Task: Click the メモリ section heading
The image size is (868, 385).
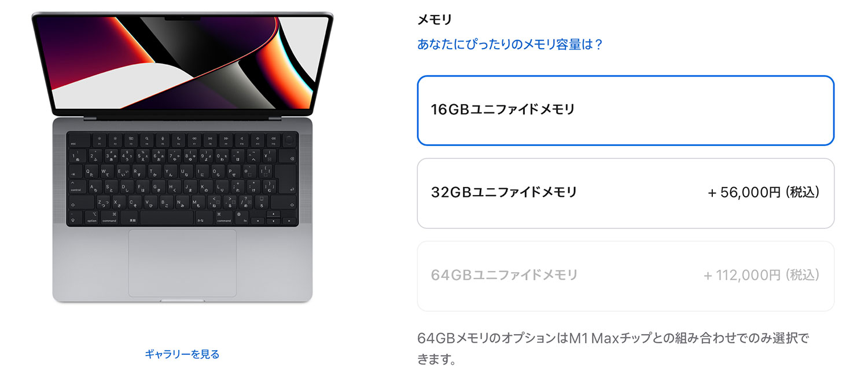Action: (x=435, y=19)
